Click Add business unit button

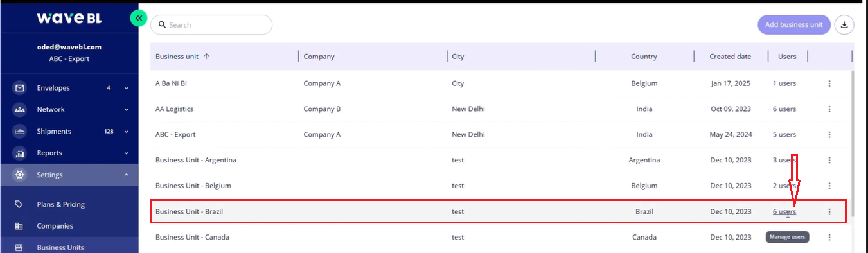point(794,25)
